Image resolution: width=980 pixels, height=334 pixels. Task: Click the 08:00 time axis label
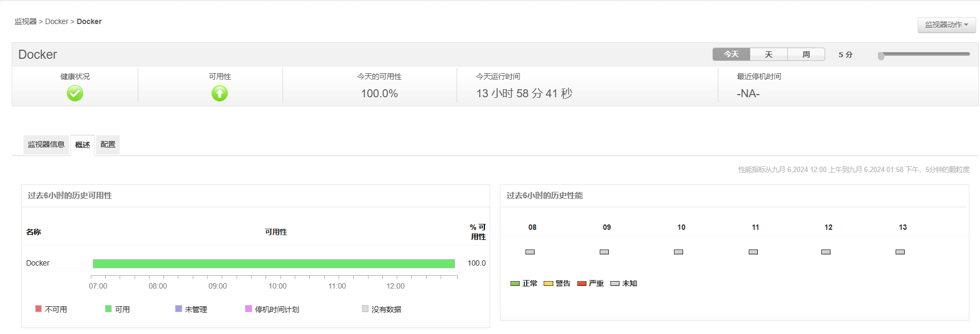158,286
